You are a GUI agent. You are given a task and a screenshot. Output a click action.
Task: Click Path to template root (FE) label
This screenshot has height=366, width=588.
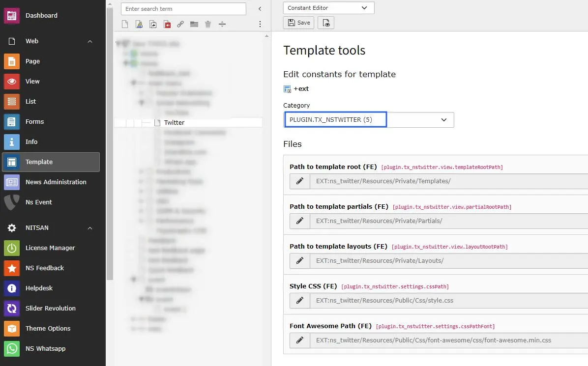coord(333,167)
